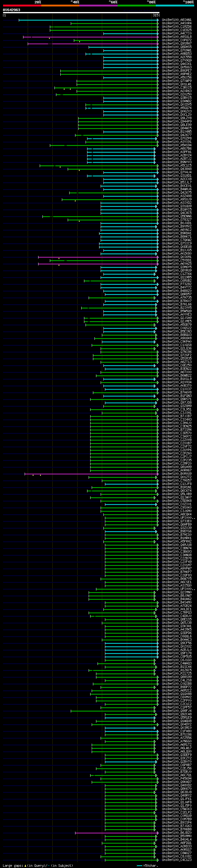Open the UniRef100_Q7U9W1 entry

pos(177,50)
